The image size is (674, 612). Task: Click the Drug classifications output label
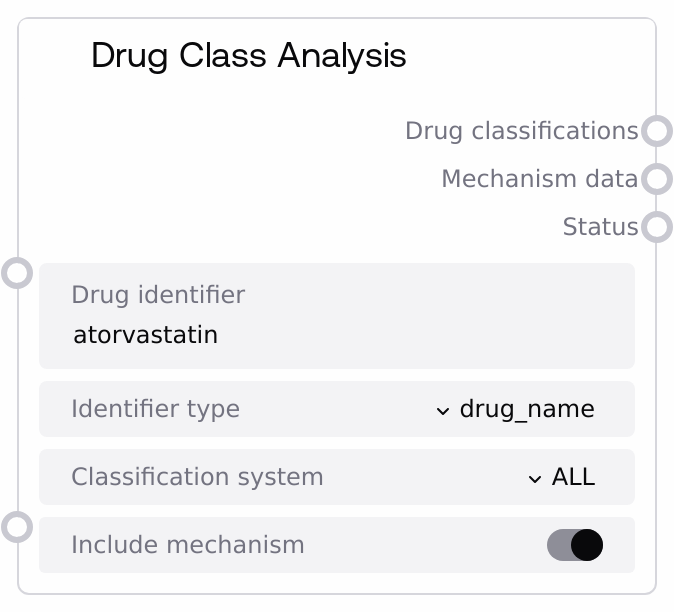point(521,131)
